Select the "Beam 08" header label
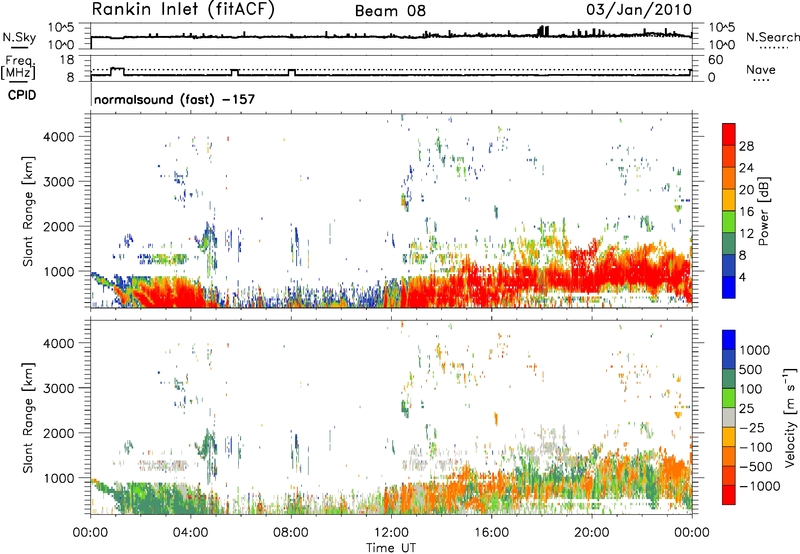Image resolution: width=800 pixels, height=554 pixels. (x=390, y=11)
